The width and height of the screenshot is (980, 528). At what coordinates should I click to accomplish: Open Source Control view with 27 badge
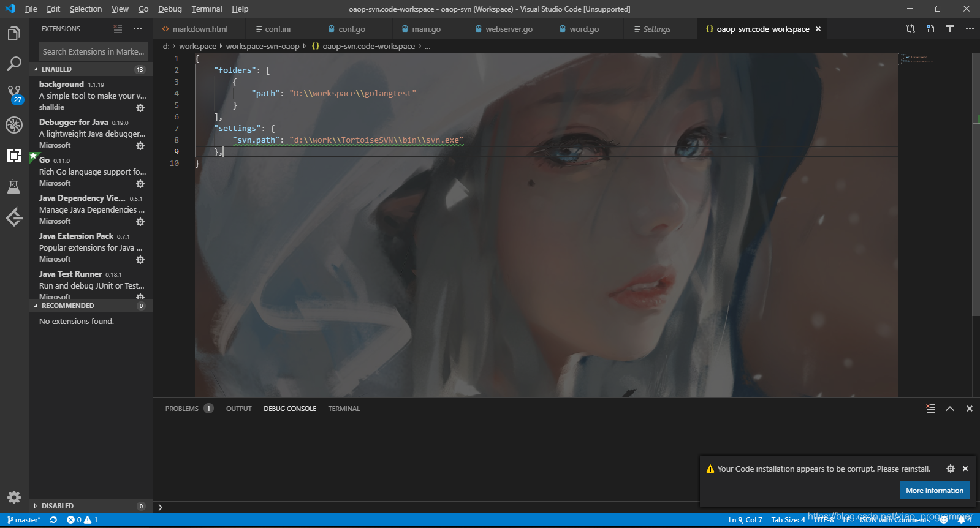(14, 94)
